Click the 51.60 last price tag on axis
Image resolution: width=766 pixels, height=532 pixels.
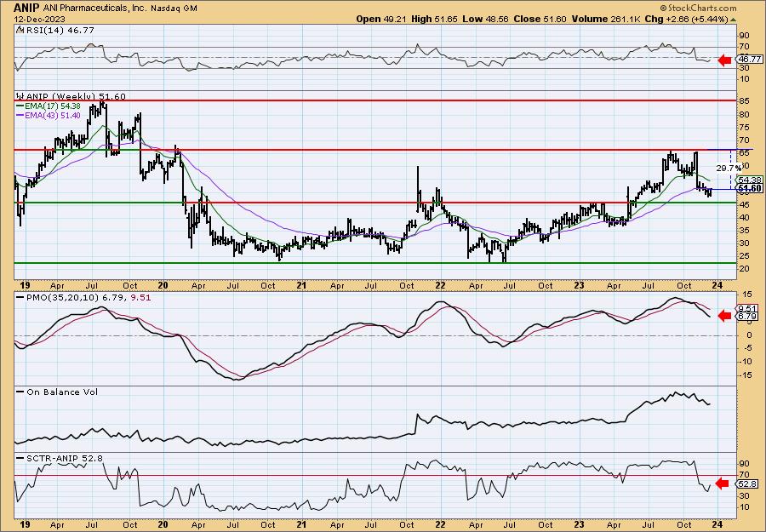click(749, 188)
